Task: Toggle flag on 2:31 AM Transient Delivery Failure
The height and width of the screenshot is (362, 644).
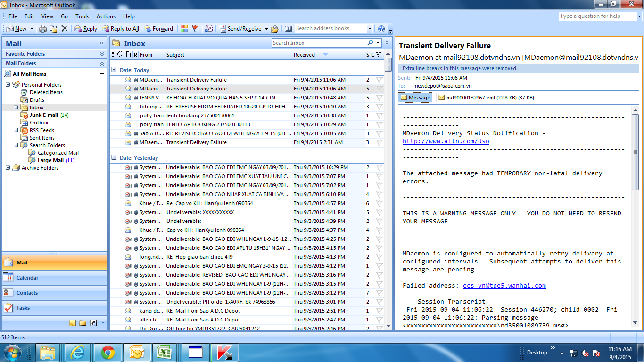Action: [x=379, y=142]
